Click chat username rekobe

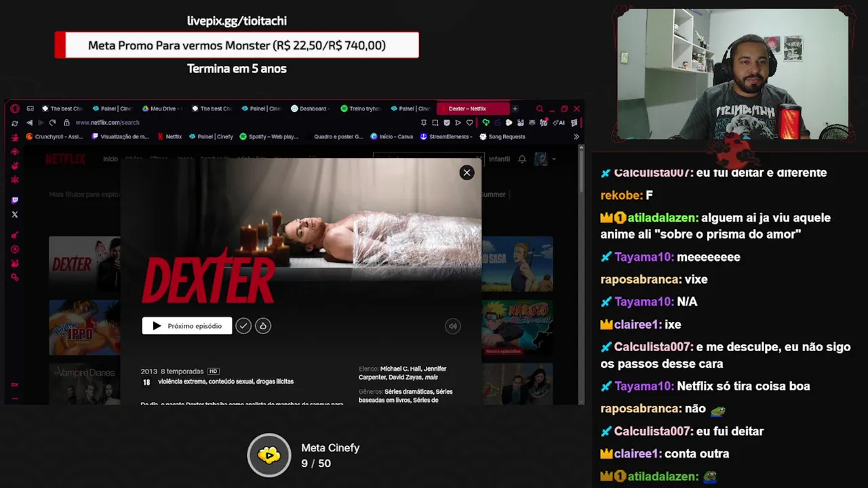point(620,195)
